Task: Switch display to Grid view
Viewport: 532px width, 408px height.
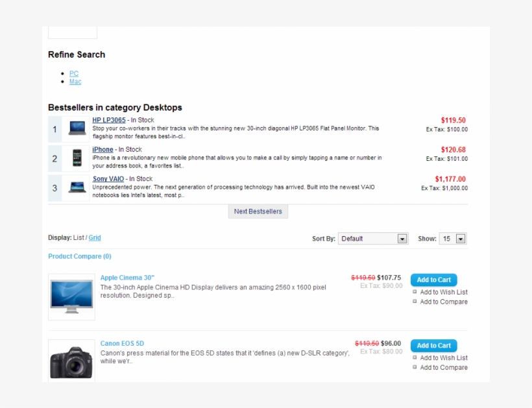Action: point(95,238)
